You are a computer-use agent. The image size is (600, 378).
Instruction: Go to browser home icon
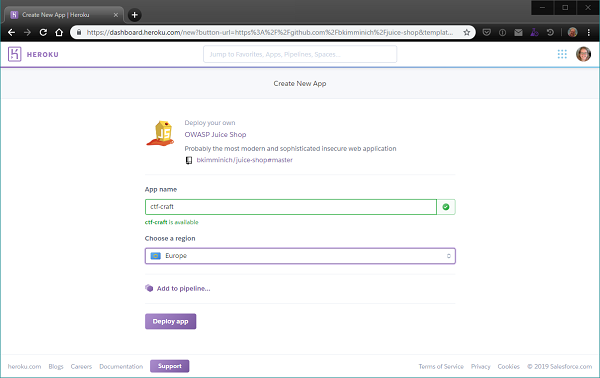(x=59, y=33)
